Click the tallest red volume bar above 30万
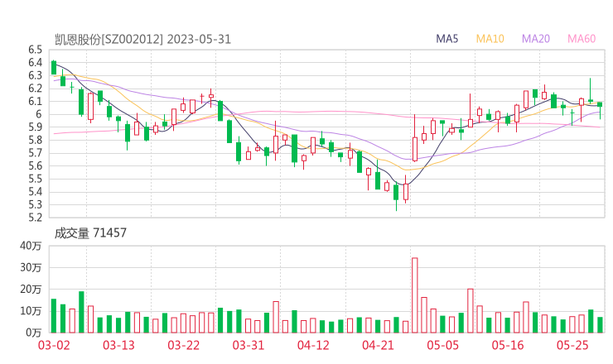The width and height of the screenshot is (613, 364). (415, 295)
